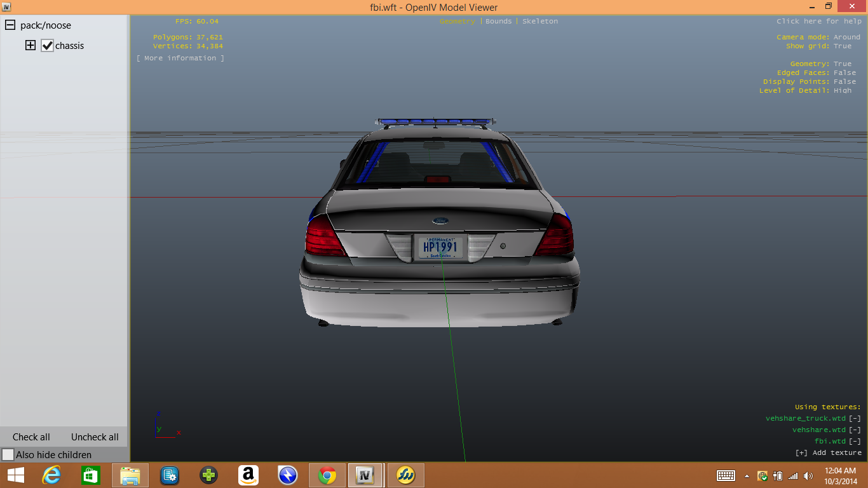Uncheck the chassis checkbox
868x488 pixels.
(47, 46)
